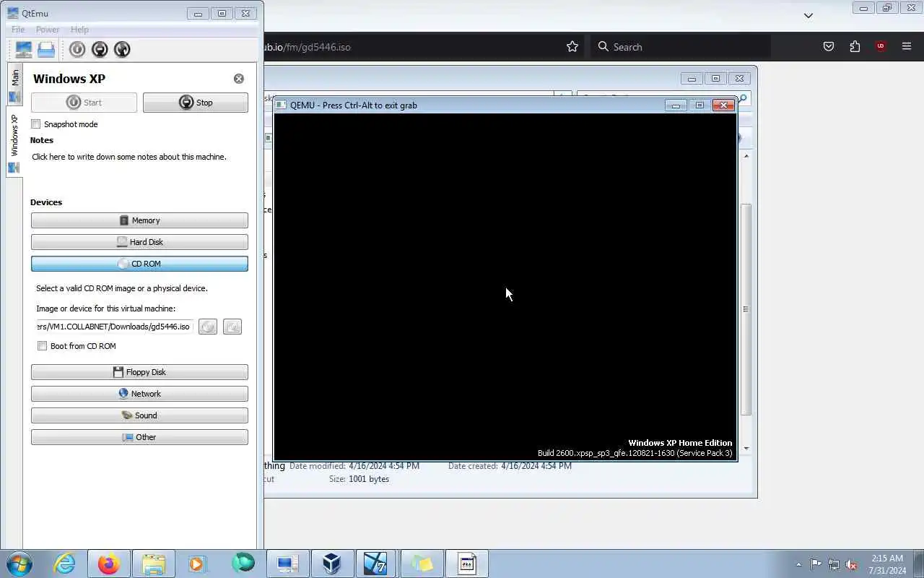924x578 pixels.
Task: Expand the Hard Disk device section
Action: pos(139,242)
